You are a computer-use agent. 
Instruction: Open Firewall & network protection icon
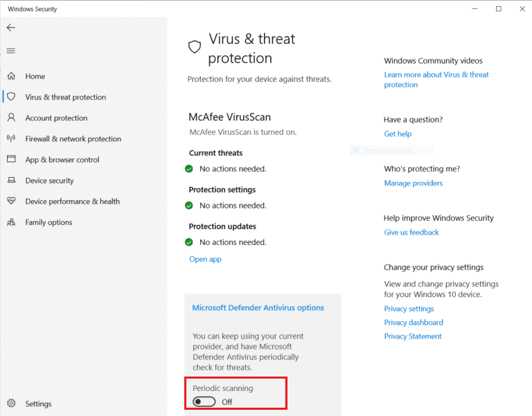tap(11, 138)
